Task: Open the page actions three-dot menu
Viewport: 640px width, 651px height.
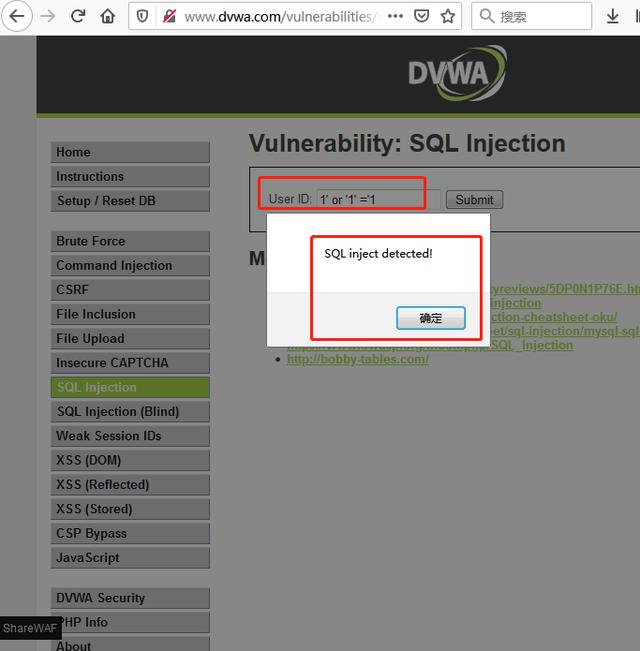Action: (395, 16)
